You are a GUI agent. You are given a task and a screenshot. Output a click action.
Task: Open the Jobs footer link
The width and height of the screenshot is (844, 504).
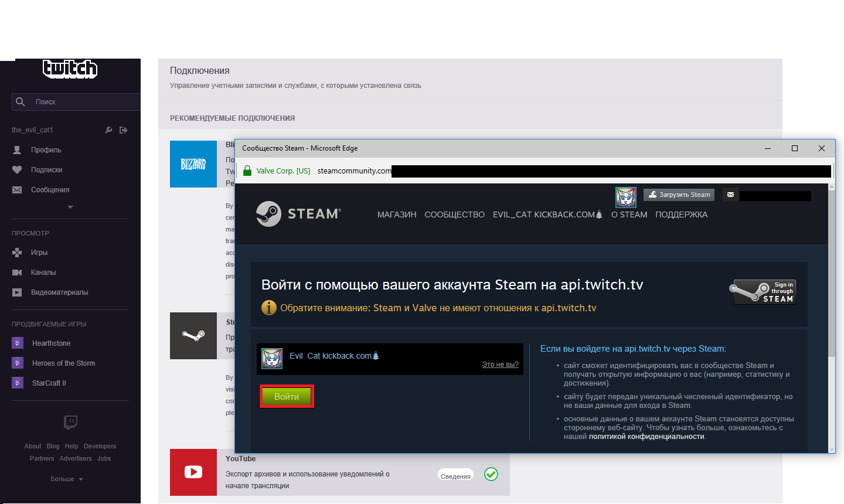104,458
